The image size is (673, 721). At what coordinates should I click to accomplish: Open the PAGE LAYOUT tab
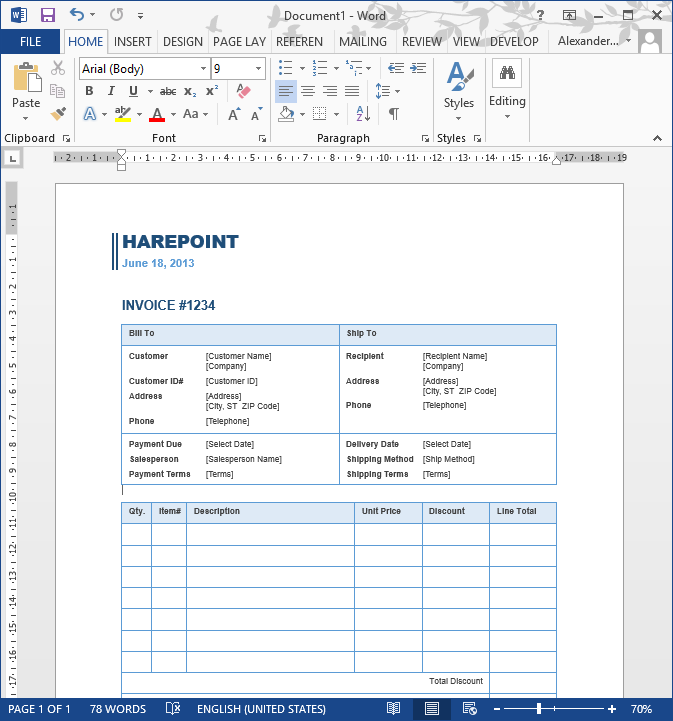[239, 42]
